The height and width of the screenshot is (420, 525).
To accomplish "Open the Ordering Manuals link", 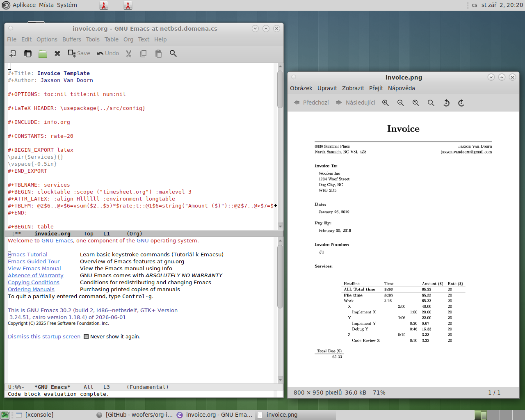I will 31,290.
